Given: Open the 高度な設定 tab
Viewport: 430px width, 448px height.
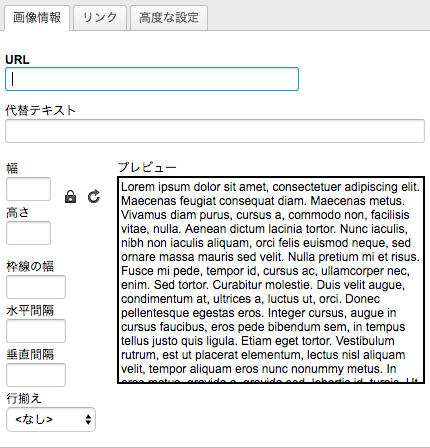Looking at the screenshot, I should click(x=169, y=18).
